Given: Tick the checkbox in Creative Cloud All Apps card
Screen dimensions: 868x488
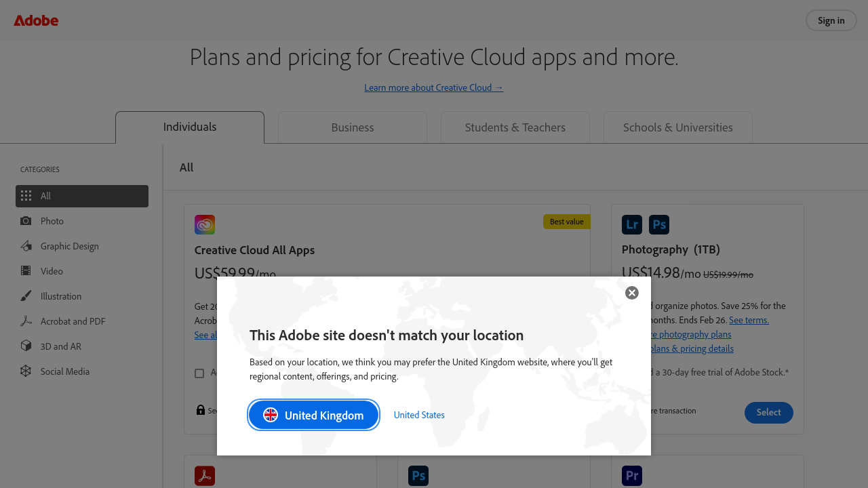Looking at the screenshot, I should pyautogui.click(x=199, y=373).
